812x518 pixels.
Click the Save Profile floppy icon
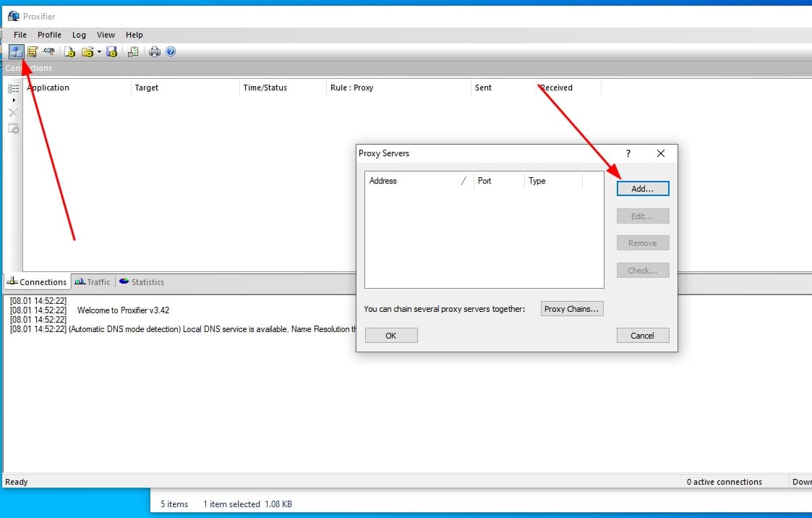[111, 51]
